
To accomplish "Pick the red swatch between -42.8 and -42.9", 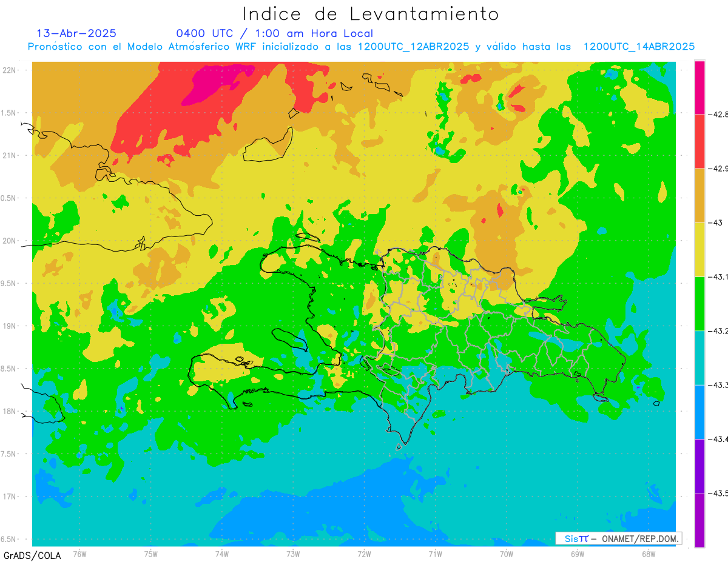I will click(x=699, y=141).
